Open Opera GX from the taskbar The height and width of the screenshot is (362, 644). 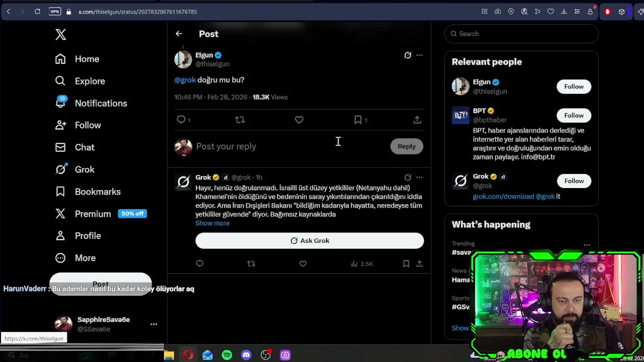point(188,355)
